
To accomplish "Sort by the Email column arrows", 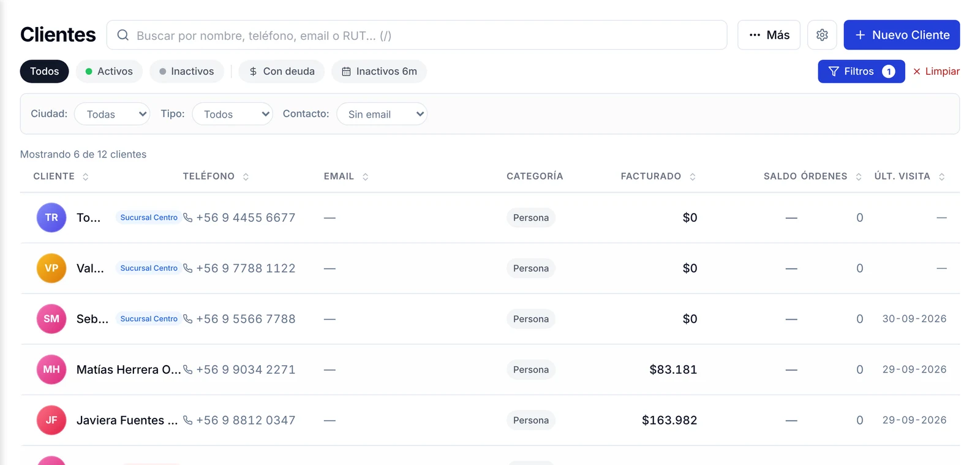I will pos(366,176).
